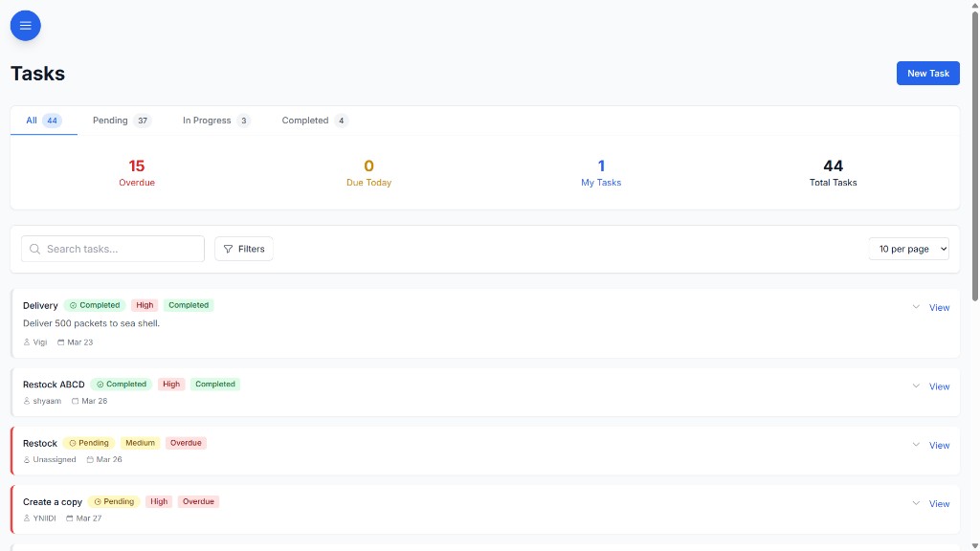View the Restock pending task
980x551 pixels.
939,446
